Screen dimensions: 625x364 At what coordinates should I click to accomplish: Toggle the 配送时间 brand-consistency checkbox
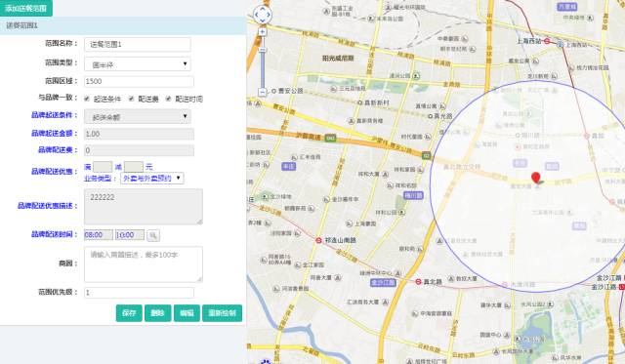[x=168, y=99]
